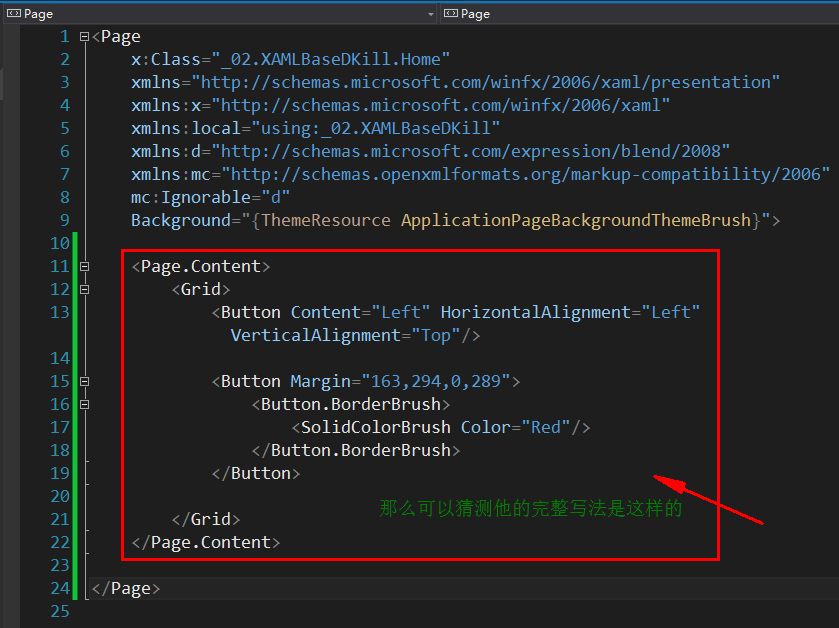Click ApplicationPageBackgroundThemeBrush resource name
The image size is (839, 628).
pyautogui.click(x=576, y=220)
